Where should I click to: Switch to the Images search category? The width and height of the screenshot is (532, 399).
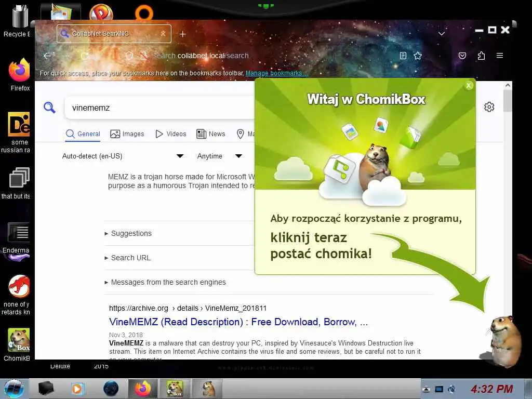point(127,134)
